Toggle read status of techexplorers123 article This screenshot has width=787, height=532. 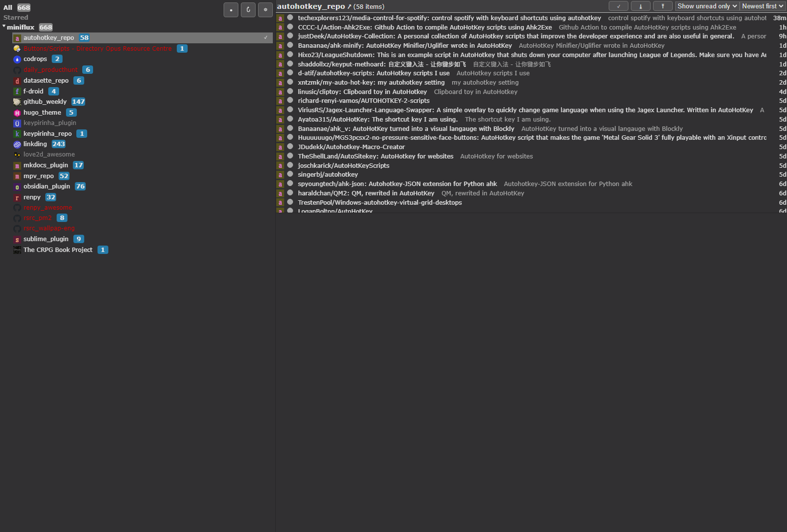(290, 17)
